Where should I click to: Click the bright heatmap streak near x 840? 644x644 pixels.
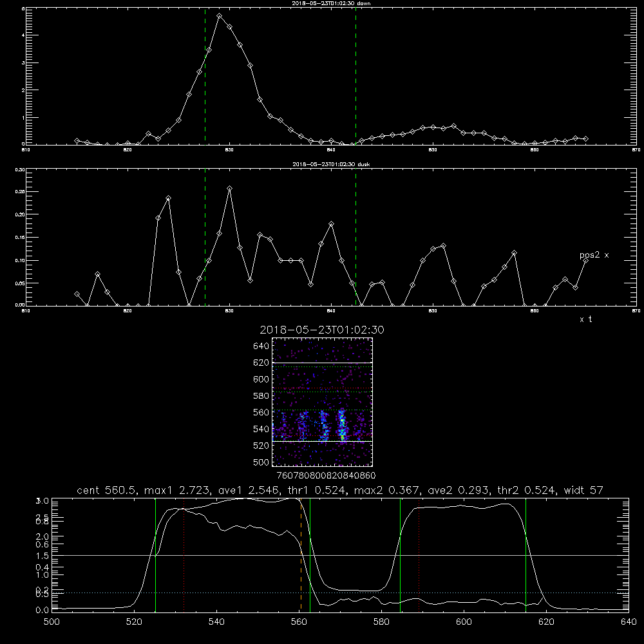coord(342,425)
